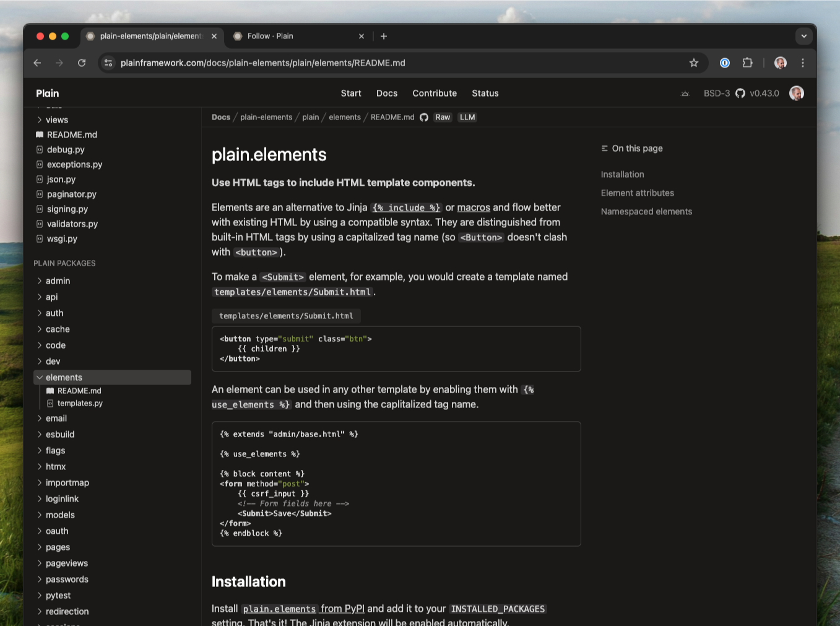Open json.py in sidebar
The height and width of the screenshot is (626, 840).
pyautogui.click(x=61, y=179)
